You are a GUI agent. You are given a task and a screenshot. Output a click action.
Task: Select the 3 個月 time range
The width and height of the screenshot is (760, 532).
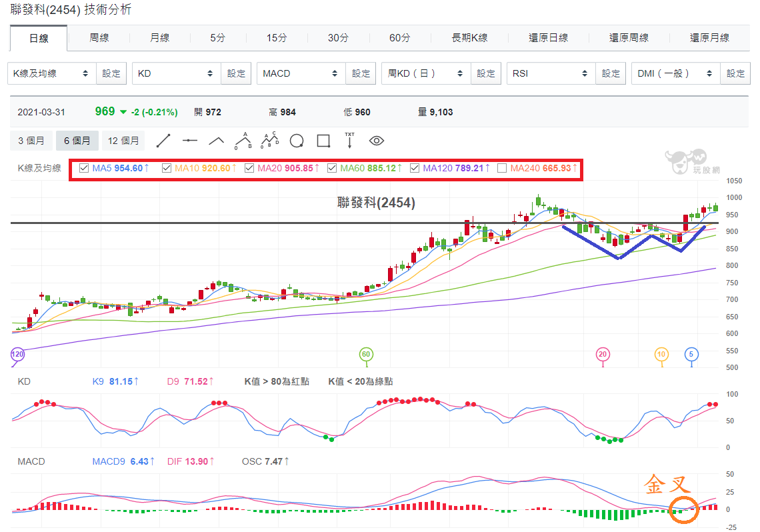31,141
